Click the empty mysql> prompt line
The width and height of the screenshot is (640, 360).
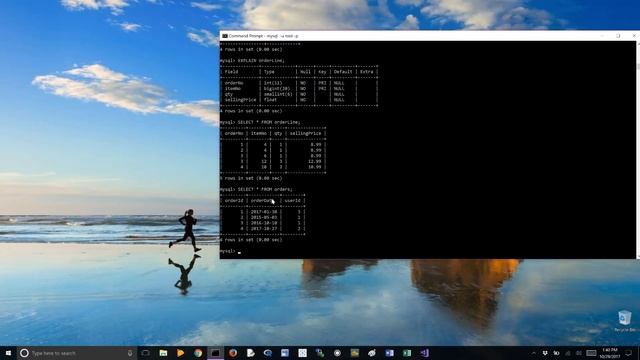(x=231, y=251)
